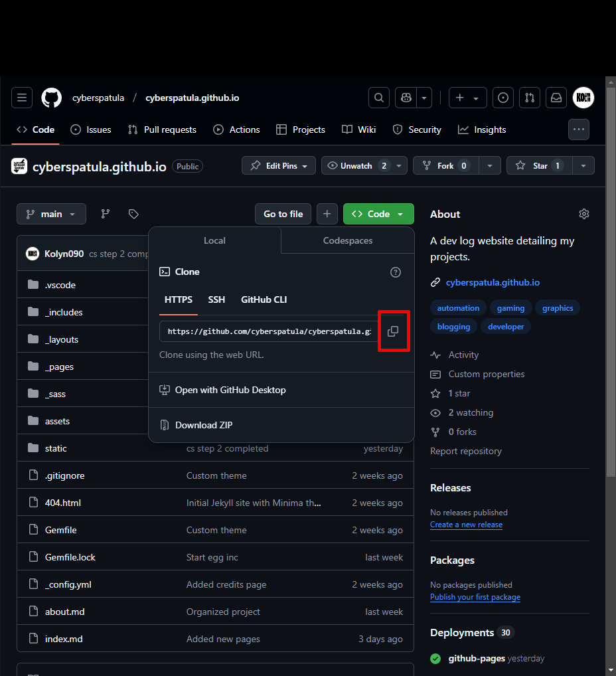Follow the Create a new release link
The image size is (616, 676).
click(466, 524)
